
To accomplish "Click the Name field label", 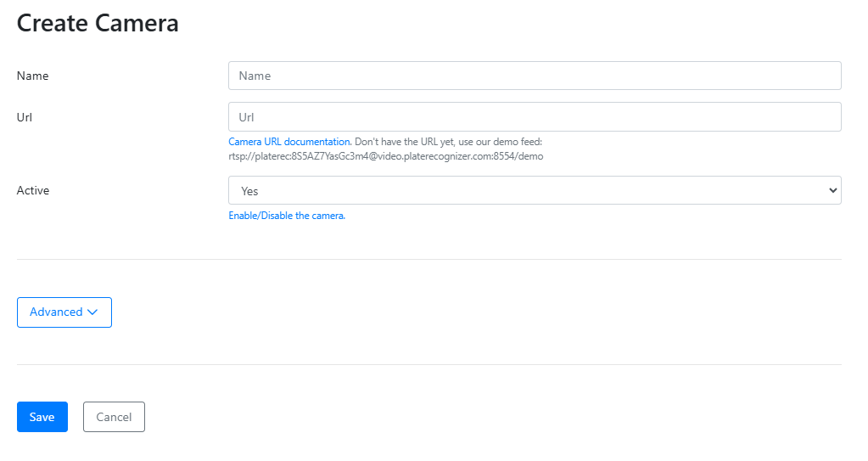I will [x=33, y=76].
